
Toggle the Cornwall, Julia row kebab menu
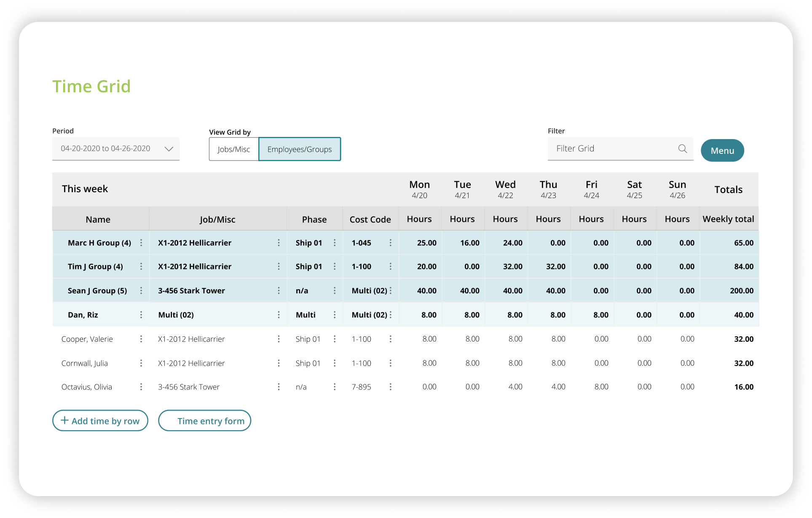tap(142, 363)
